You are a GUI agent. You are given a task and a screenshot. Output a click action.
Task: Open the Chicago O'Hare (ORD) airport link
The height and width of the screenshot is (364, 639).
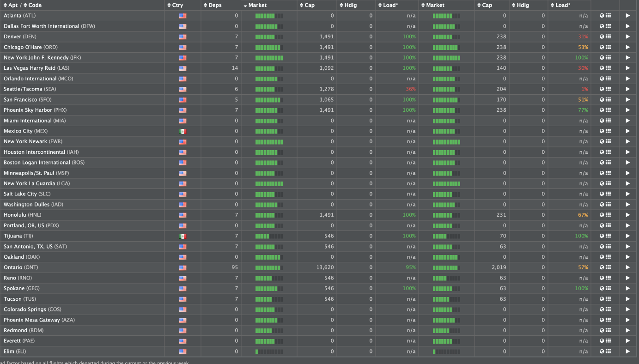(30, 47)
